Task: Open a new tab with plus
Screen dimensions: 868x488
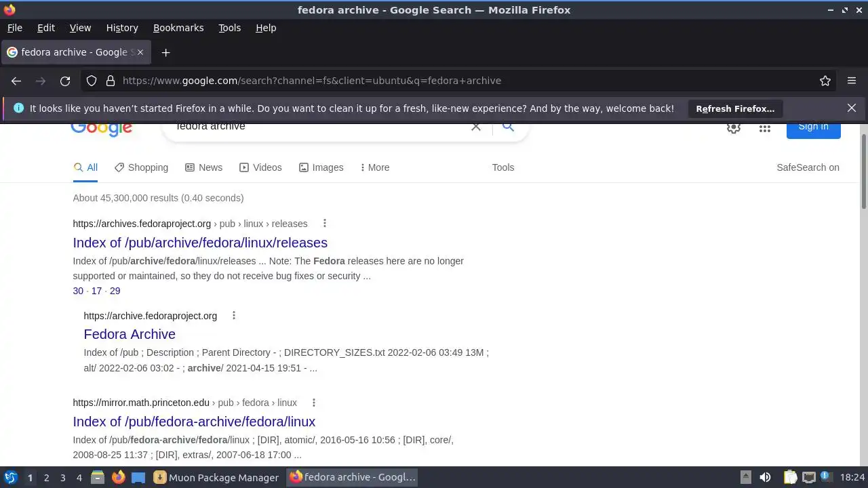Action: point(165,52)
